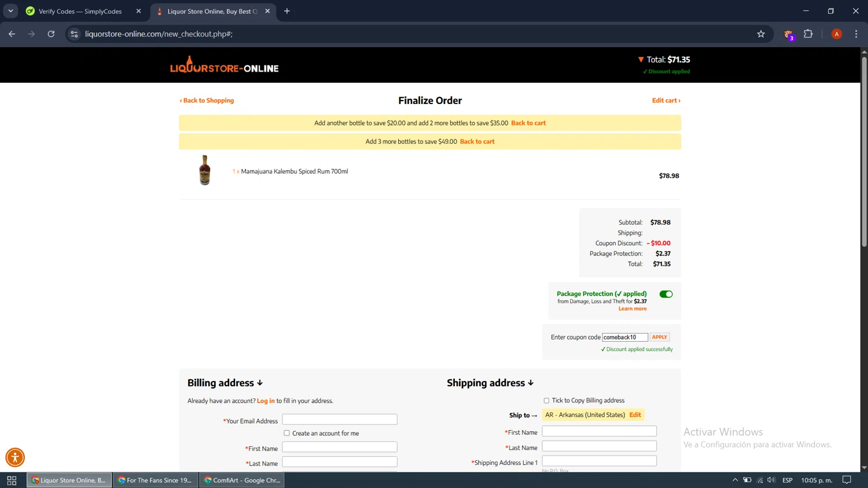Screen dimensions: 868x488
Task: Close the Verify Codes — SimplyCodes tab
Action: pyautogui.click(x=138, y=11)
